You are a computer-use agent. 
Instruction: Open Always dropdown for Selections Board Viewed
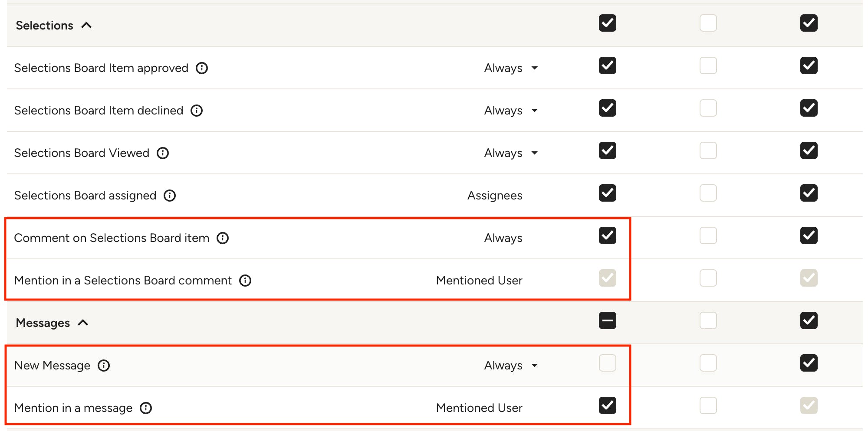point(511,153)
